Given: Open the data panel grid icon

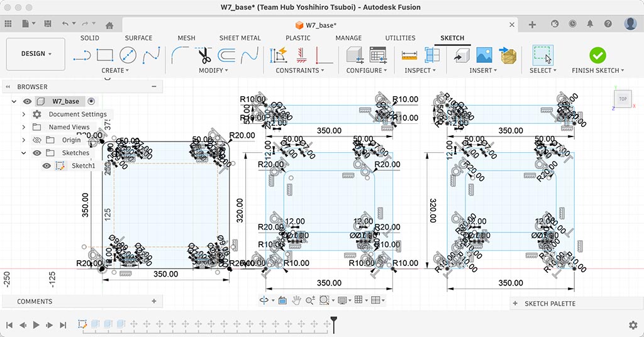Looking at the screenshot, I should pos(8,24).
